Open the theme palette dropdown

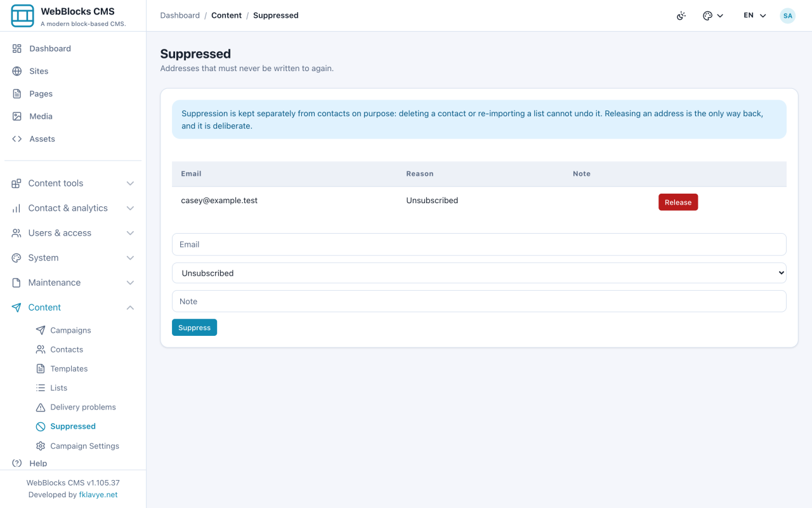click(x=713, y=15)
